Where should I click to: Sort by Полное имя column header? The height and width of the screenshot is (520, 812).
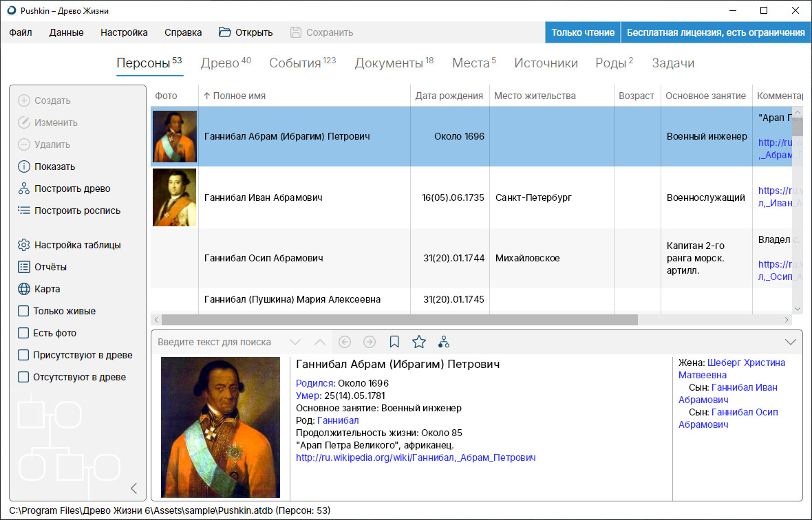(x=239, y=96)
